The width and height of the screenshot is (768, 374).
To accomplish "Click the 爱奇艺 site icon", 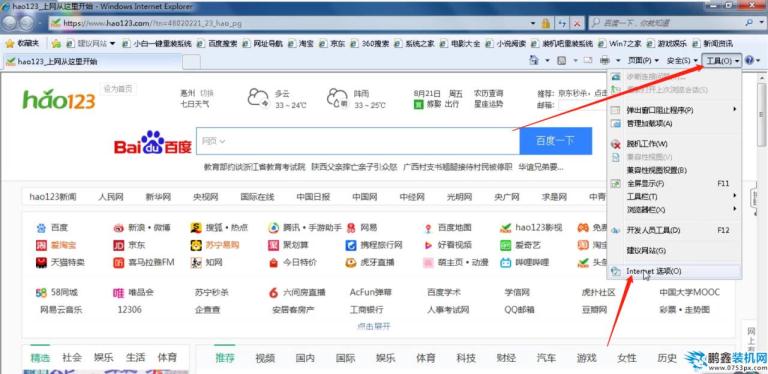I will (505, 245).
